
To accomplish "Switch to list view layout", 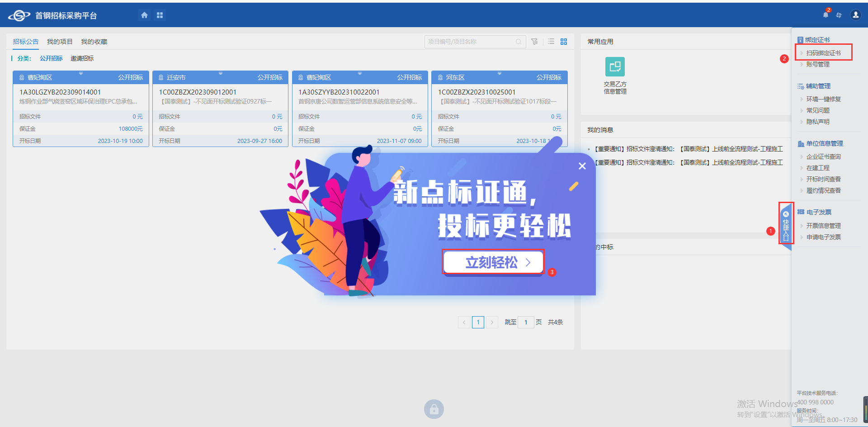I will (x=551, y=42).
